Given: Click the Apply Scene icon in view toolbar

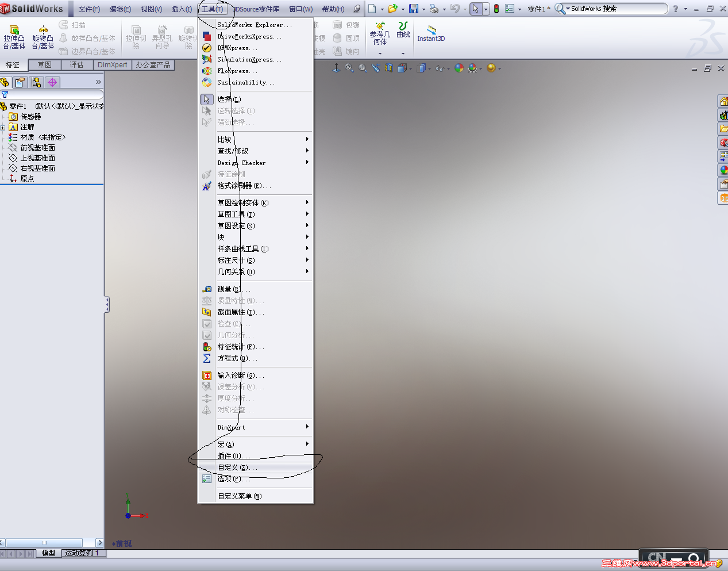Looking at the screenshot, I should (472, 68).
